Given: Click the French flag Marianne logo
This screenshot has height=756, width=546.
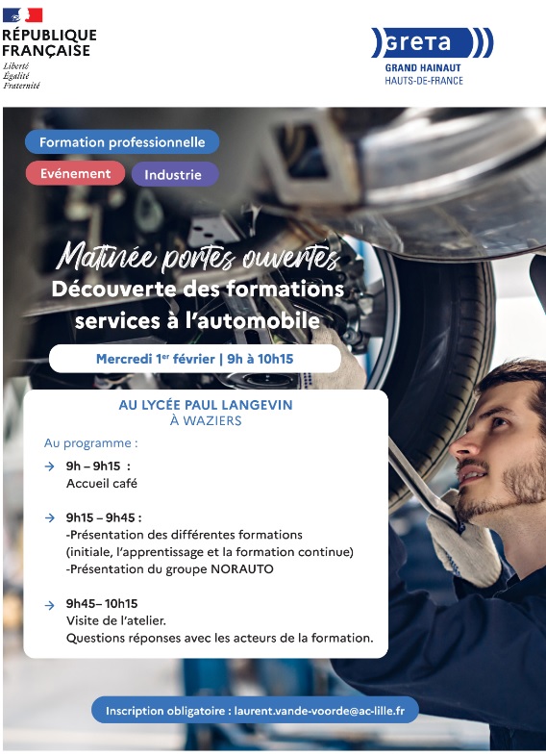Looking at the screenshot, I should 23,15.
